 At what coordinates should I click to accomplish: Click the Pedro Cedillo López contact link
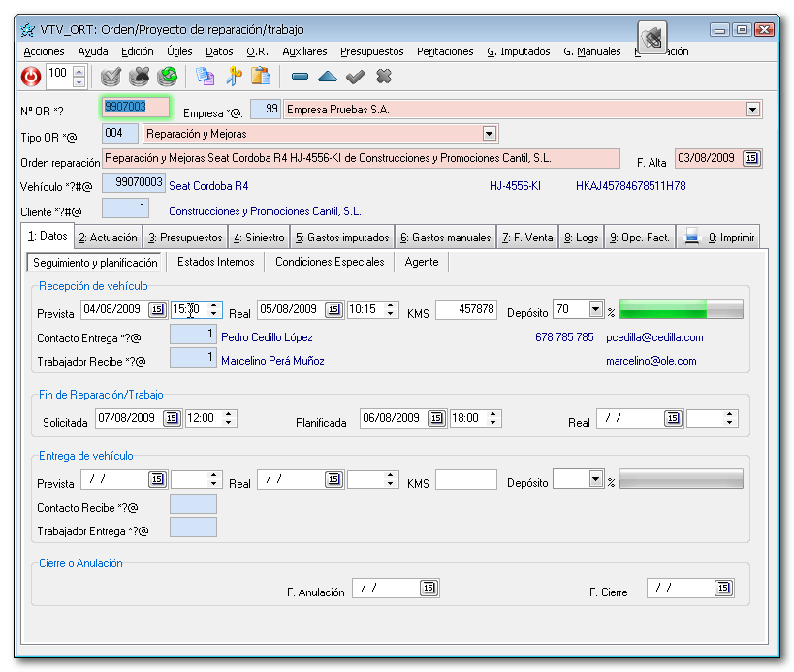click(x=267, y=337)
